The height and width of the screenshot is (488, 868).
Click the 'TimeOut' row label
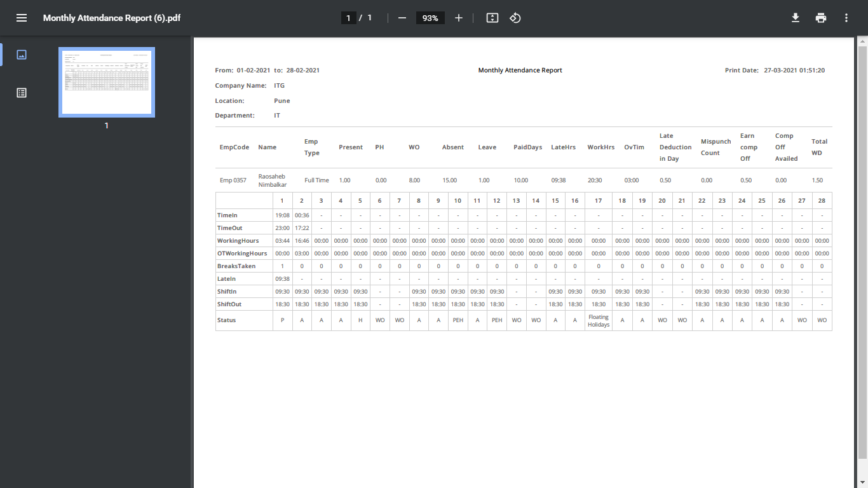(x=230, y=228)
